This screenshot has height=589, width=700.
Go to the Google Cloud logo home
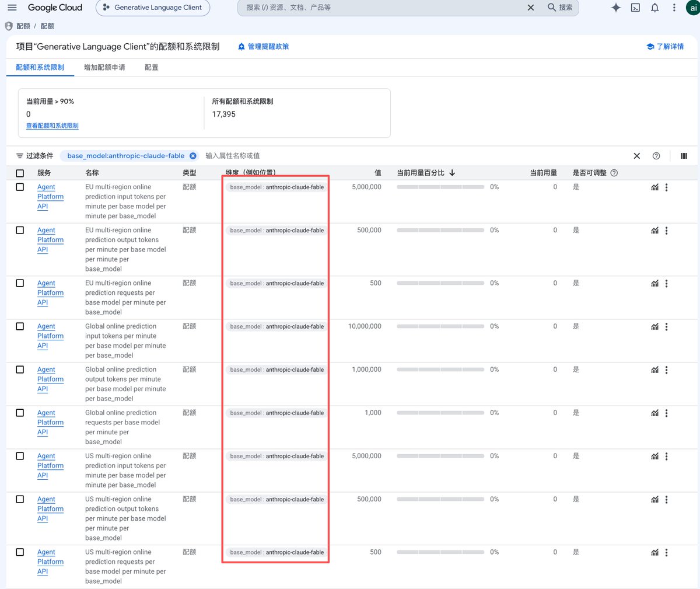55,8
